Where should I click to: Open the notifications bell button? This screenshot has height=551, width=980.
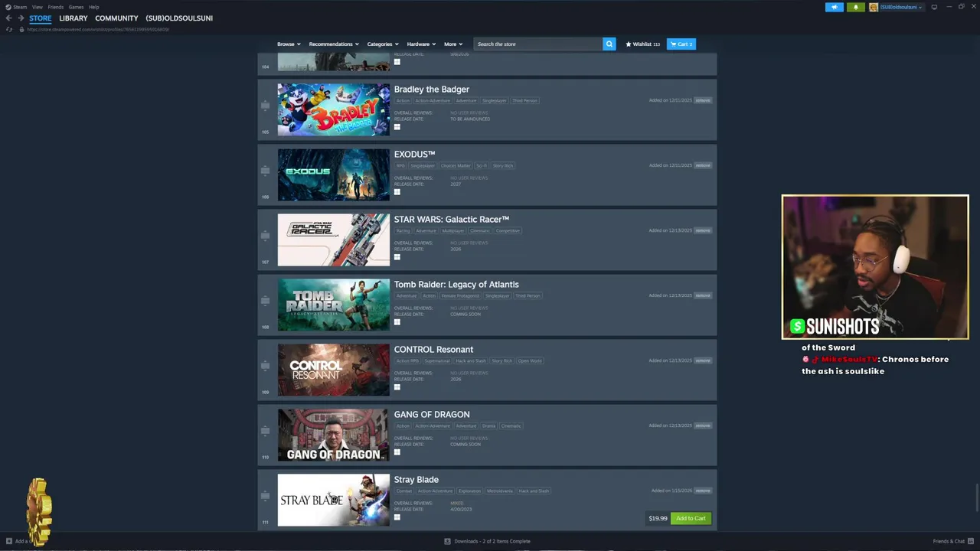855,7
